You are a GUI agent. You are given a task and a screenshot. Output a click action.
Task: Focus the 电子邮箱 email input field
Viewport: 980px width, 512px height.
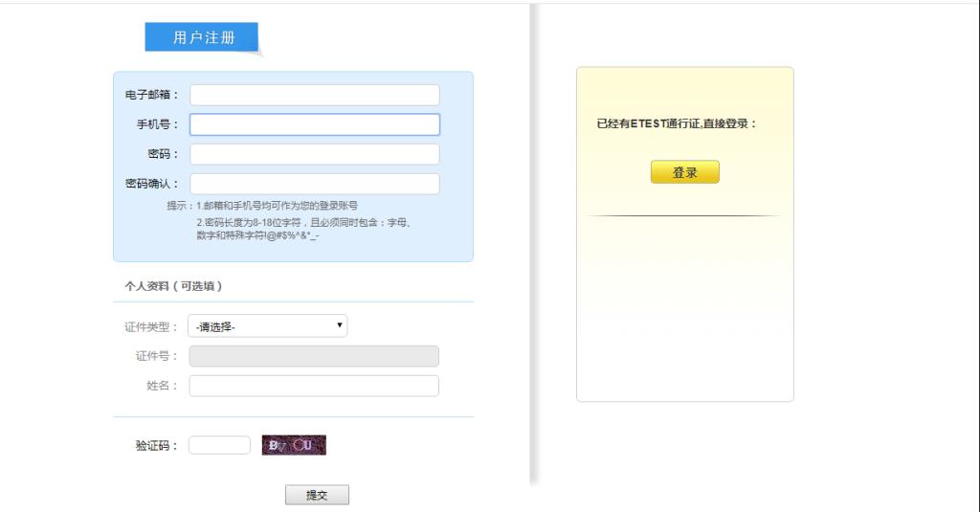point(314,95)
